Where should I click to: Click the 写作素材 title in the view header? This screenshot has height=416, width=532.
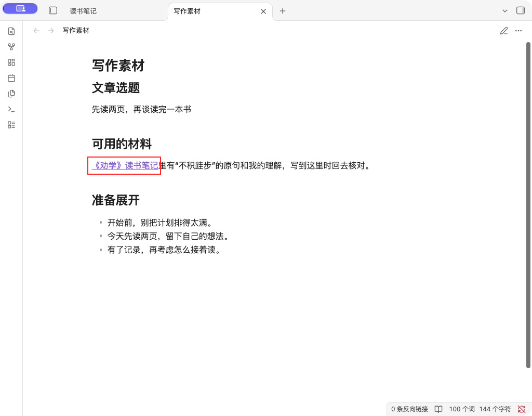pos(76,31)
